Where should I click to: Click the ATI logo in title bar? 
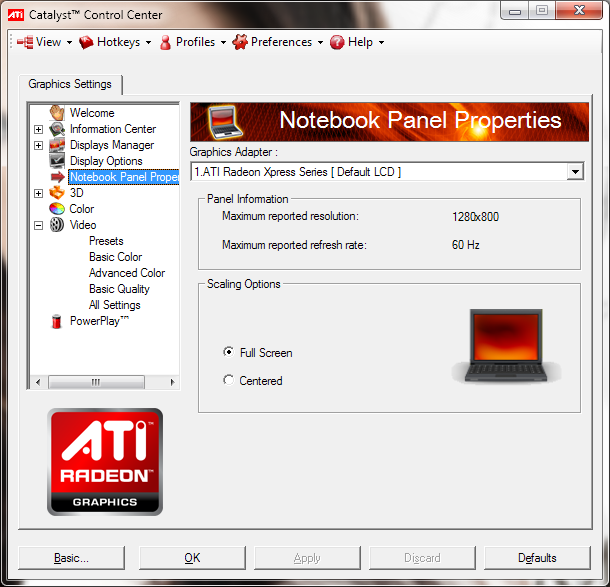16,15
